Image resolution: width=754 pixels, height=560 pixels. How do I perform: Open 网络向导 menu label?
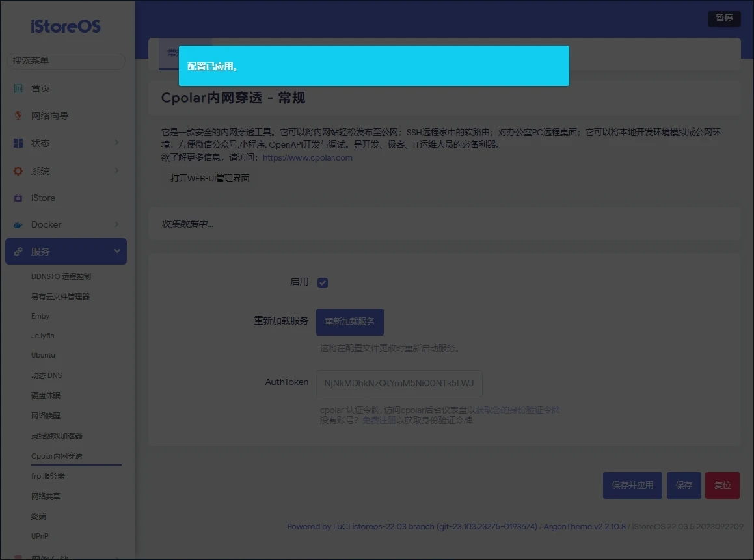pyautogui.click(x=50, y=116)
